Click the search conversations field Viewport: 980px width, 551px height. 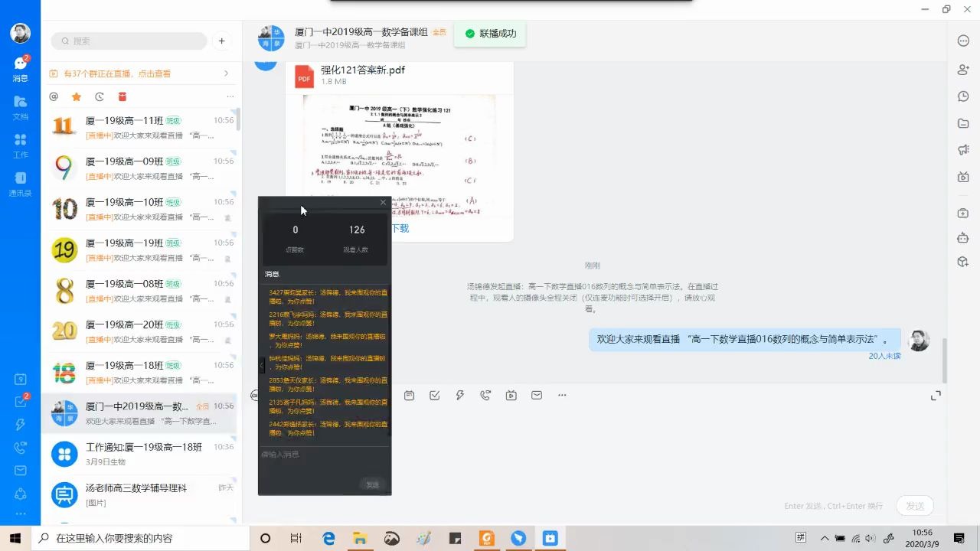(129, 41)
